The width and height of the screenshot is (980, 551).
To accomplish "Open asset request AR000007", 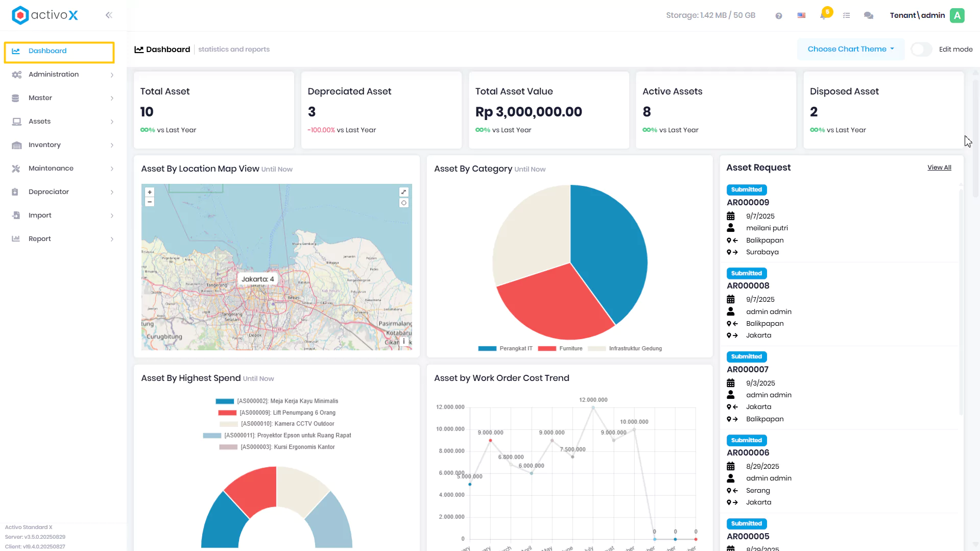I will click(x=748, y=370).
